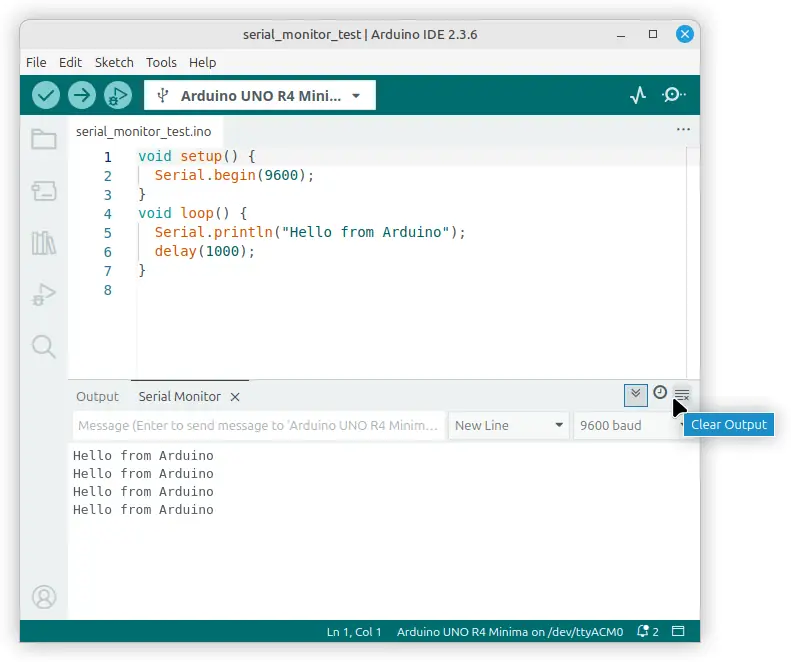791x662 pixels.
Task: Switch to the Output tab
Action: (97, 397)
